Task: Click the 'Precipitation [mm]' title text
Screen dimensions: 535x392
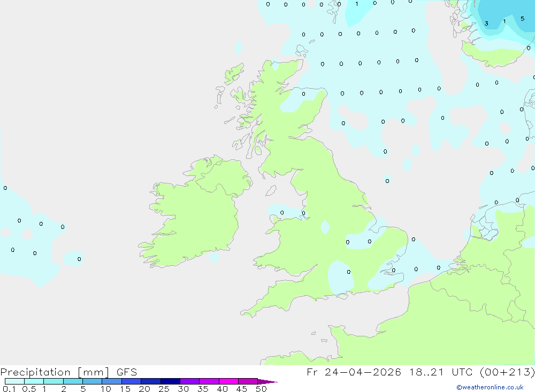Action: coord(55,372)
